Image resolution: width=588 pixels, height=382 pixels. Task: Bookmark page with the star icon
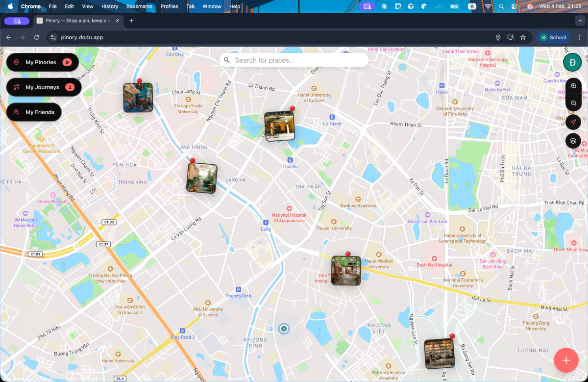click(523, 37)
